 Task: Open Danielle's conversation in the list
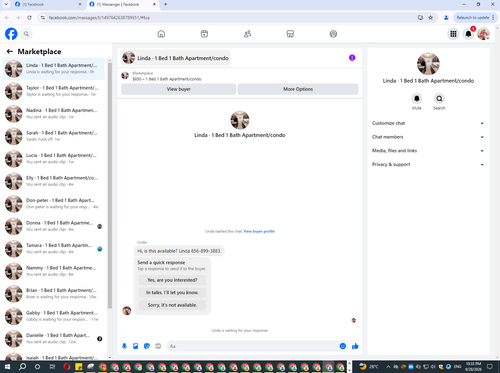point(53,339)
